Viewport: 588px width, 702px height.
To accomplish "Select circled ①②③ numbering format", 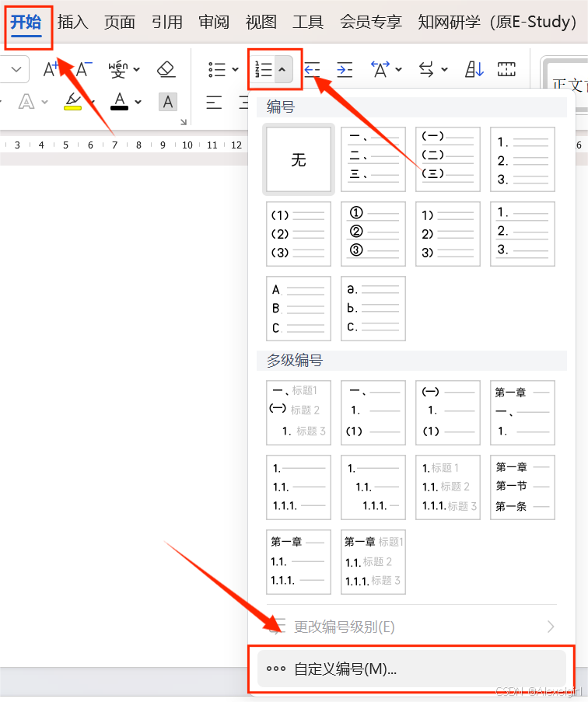I will click(373, 234).
